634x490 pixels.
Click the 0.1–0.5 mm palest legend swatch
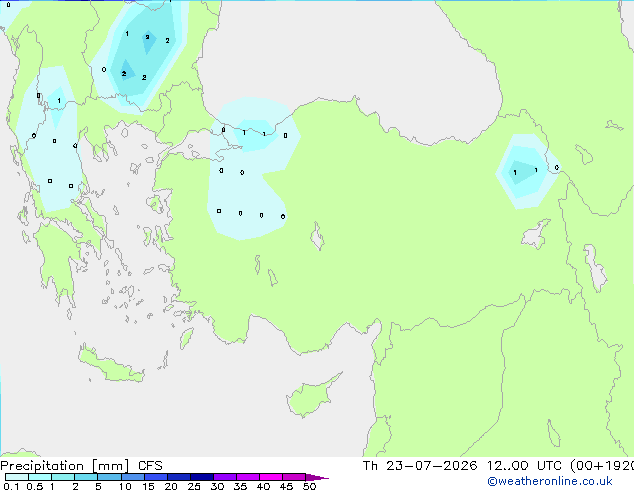17,477
